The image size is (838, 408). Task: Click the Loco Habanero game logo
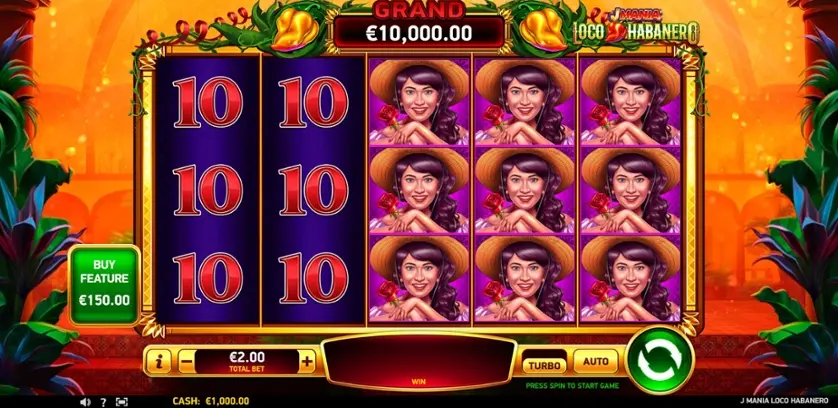[636, 27]
